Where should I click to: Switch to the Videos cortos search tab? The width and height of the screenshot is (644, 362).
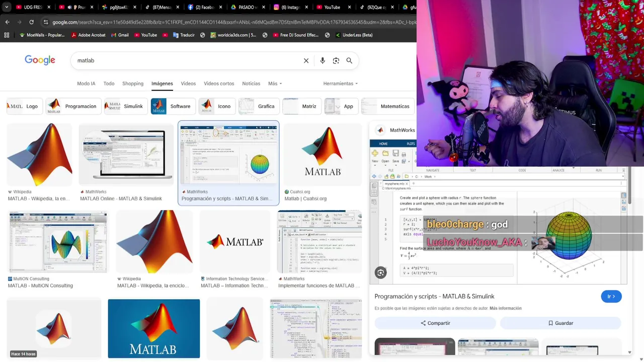[x=219, y=83]
